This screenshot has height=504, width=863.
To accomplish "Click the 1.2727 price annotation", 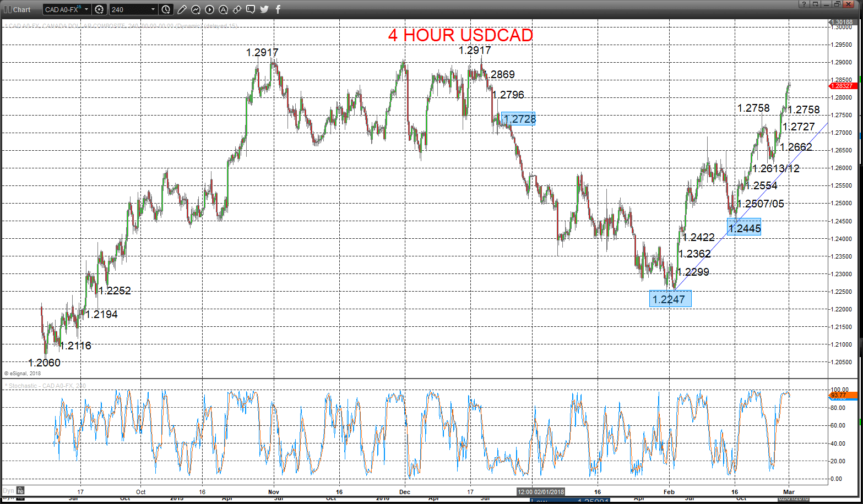I will tap(799, 127).
